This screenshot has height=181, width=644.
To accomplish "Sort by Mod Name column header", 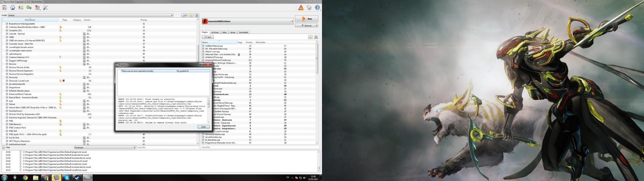I will (x=30, y=20).
